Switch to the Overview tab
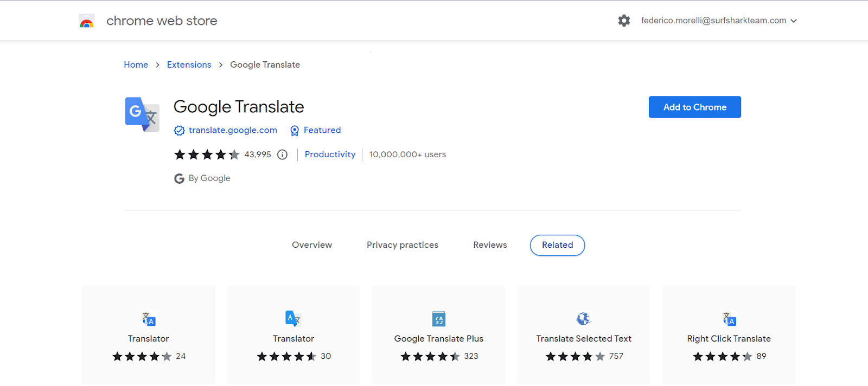Viewport: 868px width, 386px height. [312, 245]
